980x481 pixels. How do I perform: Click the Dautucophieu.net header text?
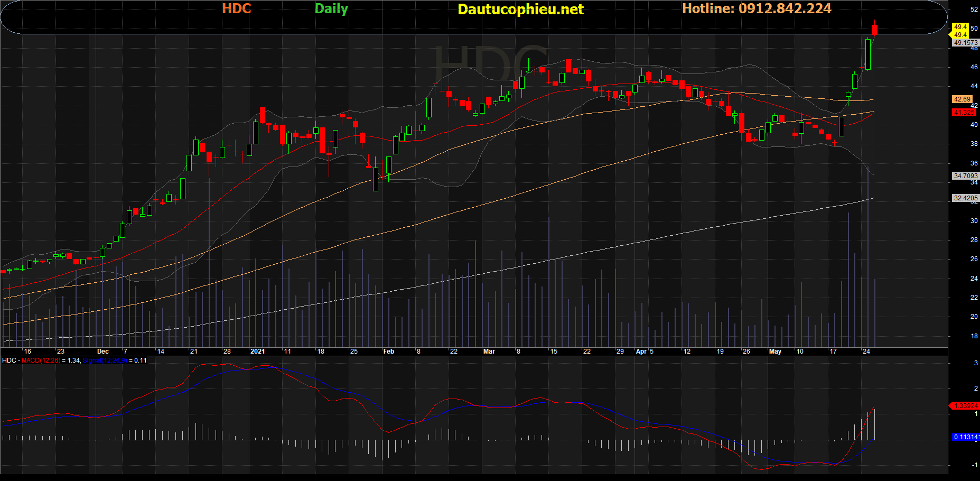tap(520, 10)
